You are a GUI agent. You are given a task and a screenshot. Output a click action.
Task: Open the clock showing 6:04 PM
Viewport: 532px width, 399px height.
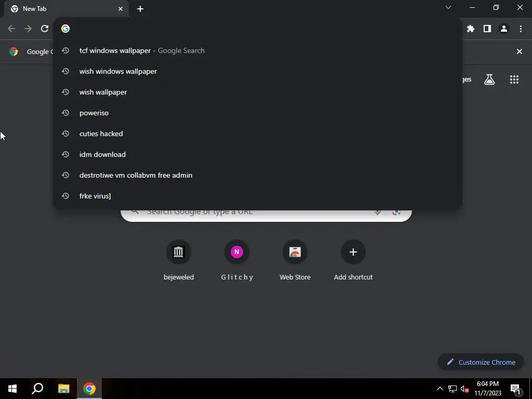pos(487,389)
